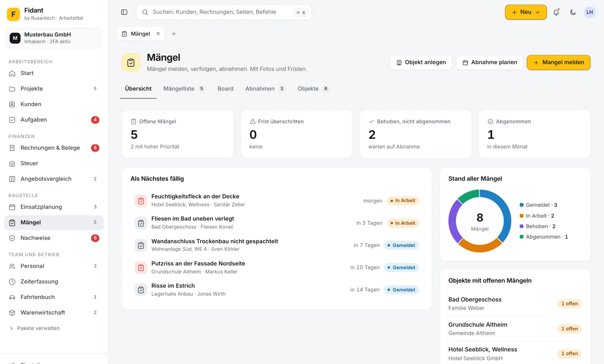
Task: Go to Projekte in the sidebar
Action: tap(54, 89)
